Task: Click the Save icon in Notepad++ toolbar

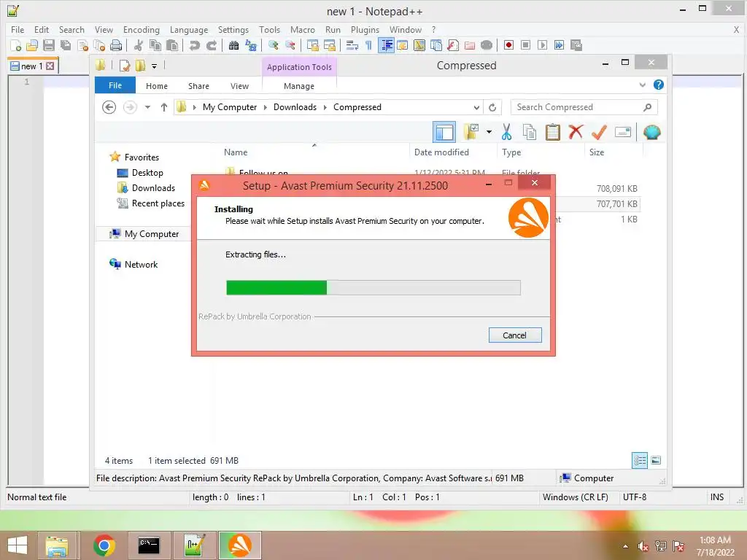Action: click(49, 45)
